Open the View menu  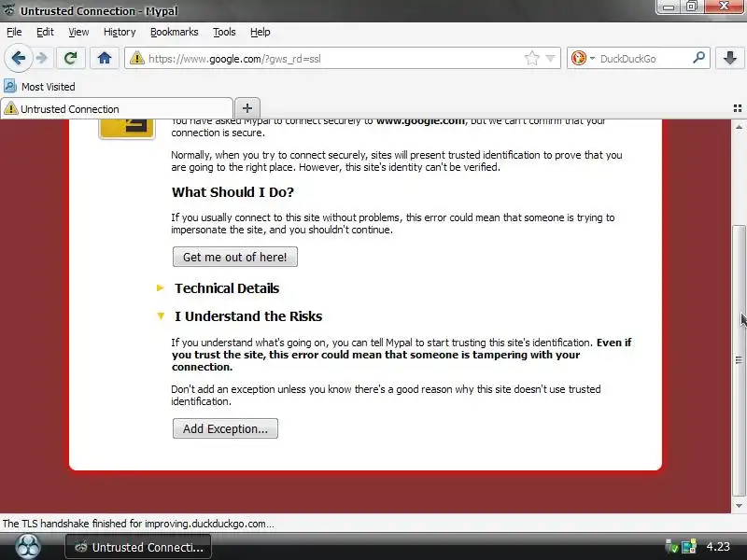(x=78, y=32)
